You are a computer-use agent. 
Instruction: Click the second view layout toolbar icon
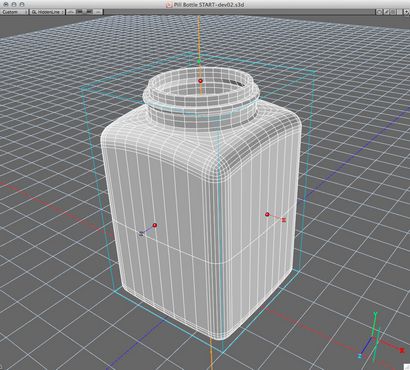click(80, 12)
